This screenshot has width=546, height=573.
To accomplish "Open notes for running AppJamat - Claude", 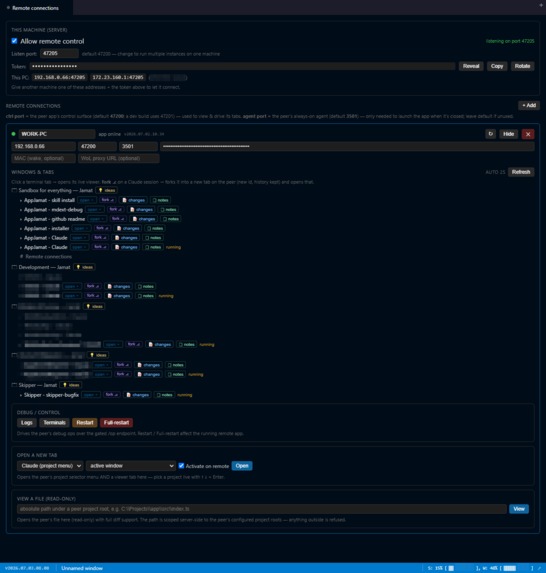I will (x=153, y=247).
